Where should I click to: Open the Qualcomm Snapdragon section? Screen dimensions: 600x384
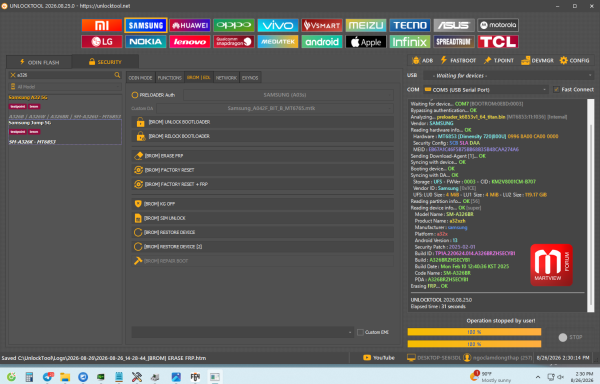234,42
